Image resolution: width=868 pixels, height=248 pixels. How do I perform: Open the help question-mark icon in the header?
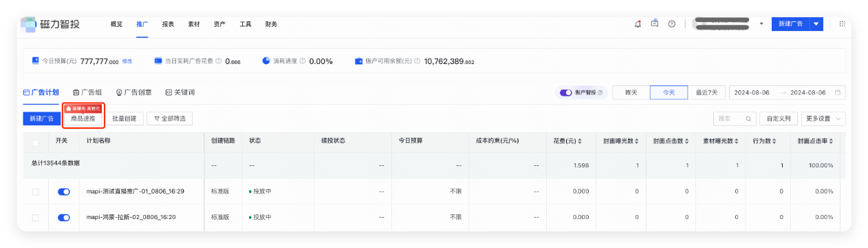click(671, 24)
